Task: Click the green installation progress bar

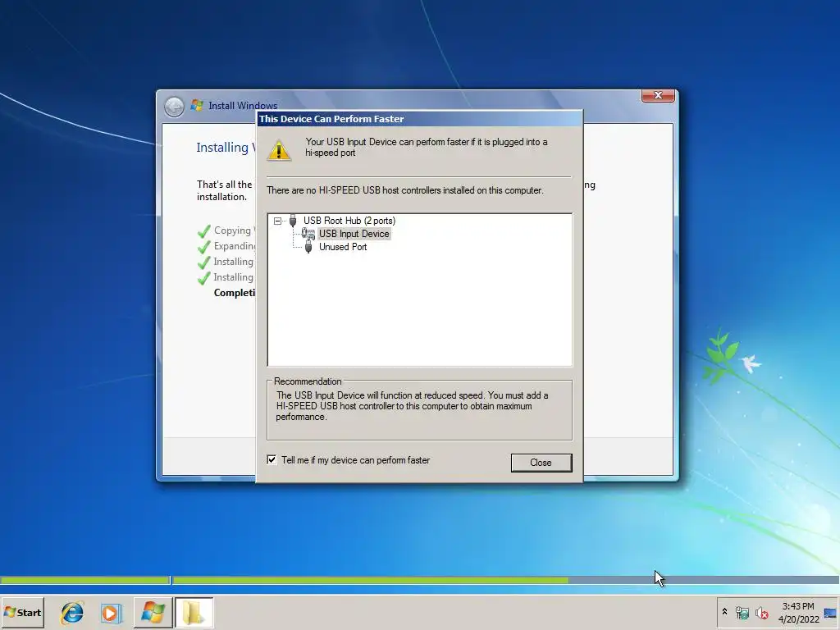Action: [x=370, y=580]
